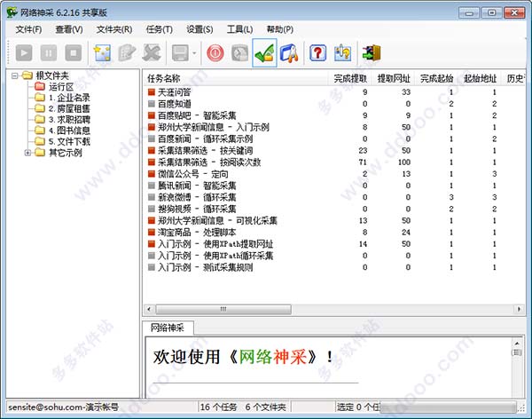Click the Pause task toolbar button
Screen dimensions: 532x419
pos(49,53)
